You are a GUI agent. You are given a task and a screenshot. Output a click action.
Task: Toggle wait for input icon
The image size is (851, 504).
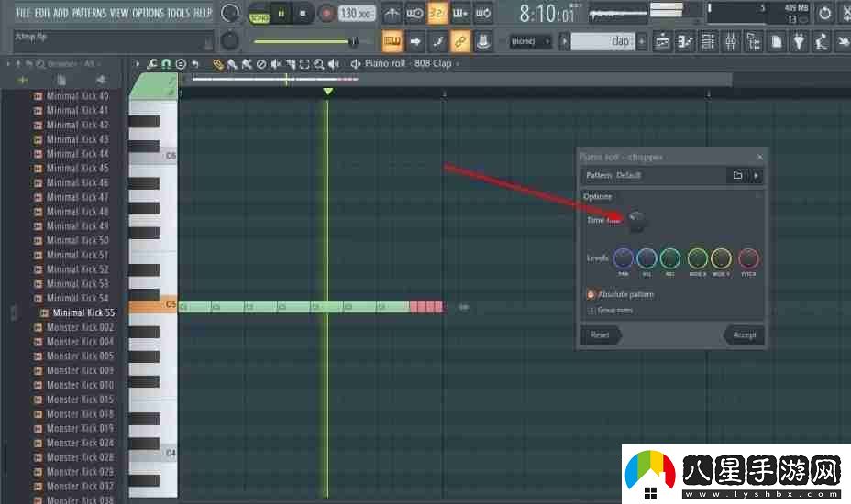414,13
